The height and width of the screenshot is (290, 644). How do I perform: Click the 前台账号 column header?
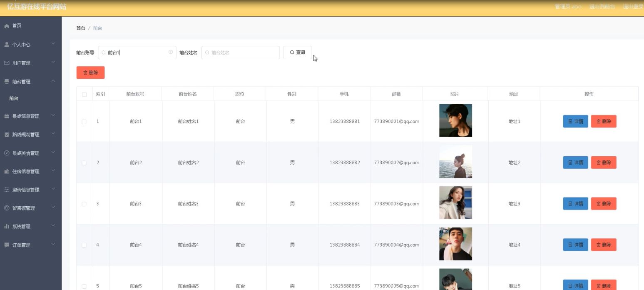[135, 94]
